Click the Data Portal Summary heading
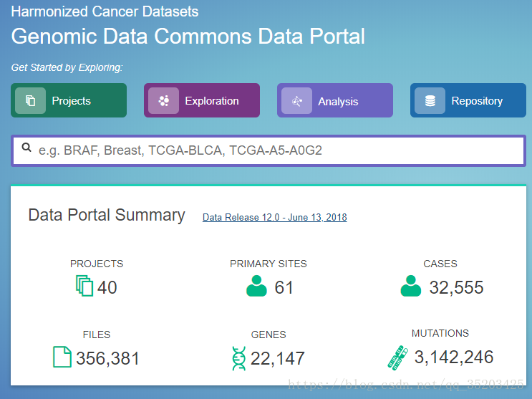This screenshot has height=399, width=532. tap(107, 216)
